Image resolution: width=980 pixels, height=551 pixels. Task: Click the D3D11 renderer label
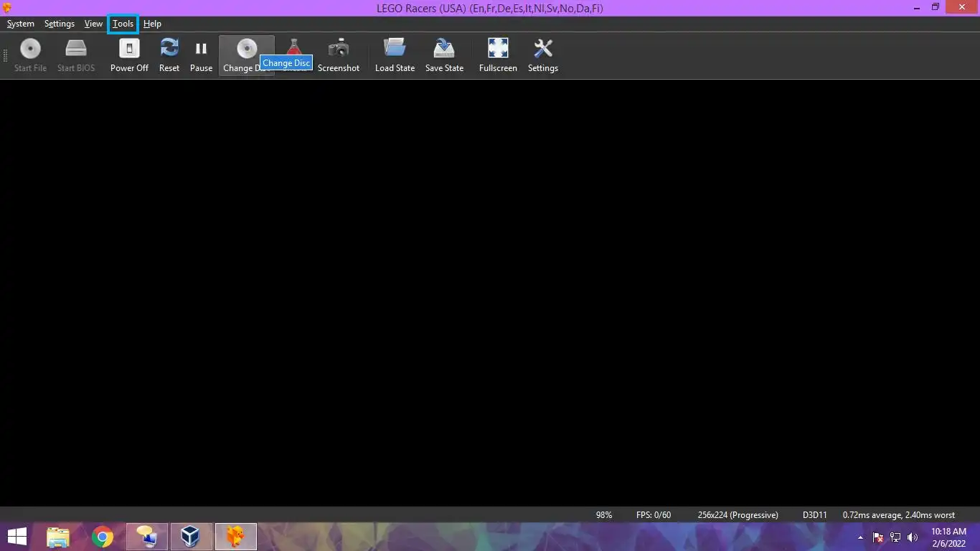click(815, 515)
